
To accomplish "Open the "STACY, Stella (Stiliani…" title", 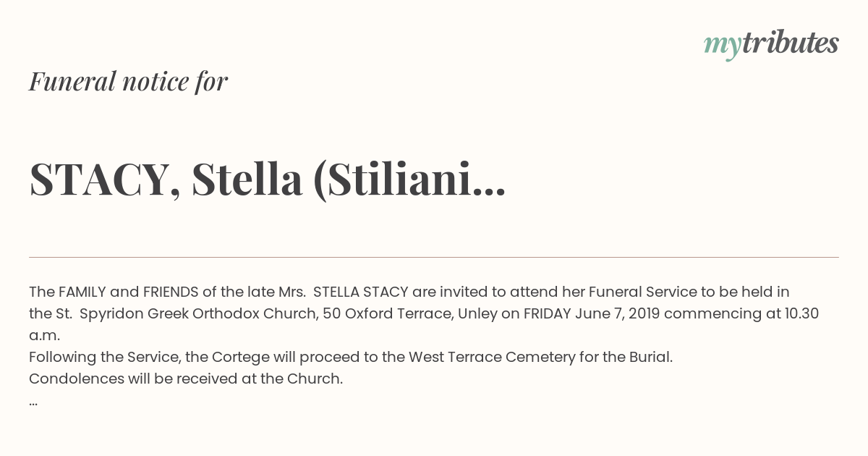I will (267, 180).
